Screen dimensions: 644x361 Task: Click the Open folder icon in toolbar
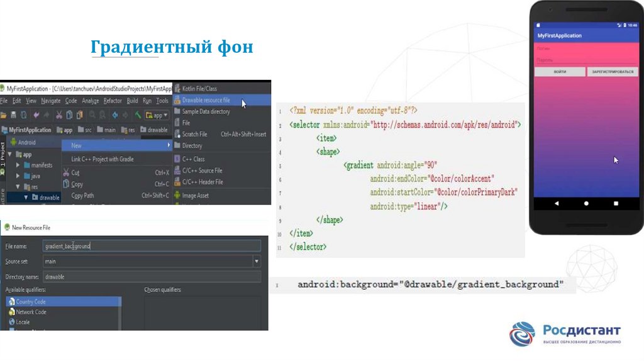coord(4,115)
